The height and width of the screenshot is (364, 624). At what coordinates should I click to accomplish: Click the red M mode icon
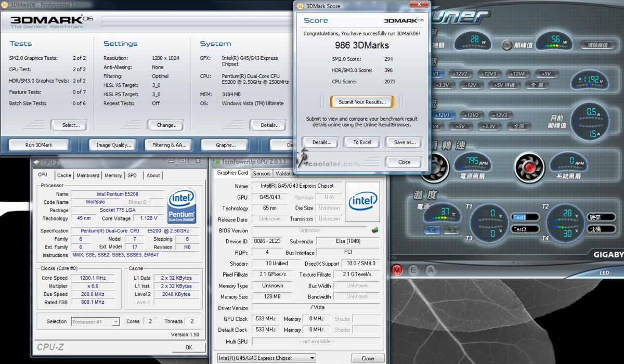click(x=398, y=270)
